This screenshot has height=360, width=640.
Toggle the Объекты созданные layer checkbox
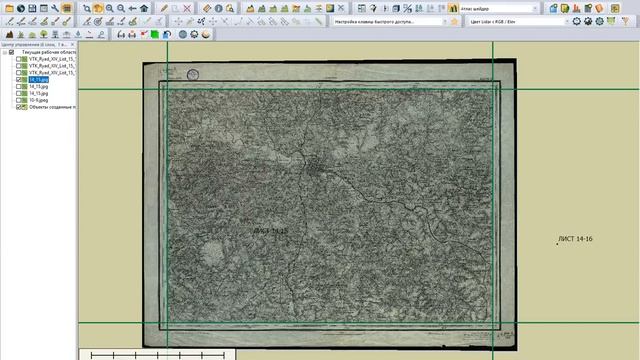[x=18, y=107]
